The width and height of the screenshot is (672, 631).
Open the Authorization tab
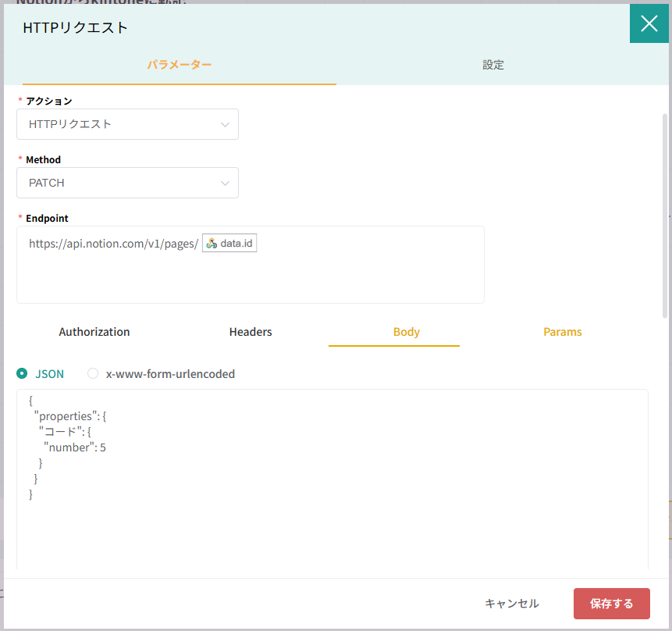(x=94, y=332)
